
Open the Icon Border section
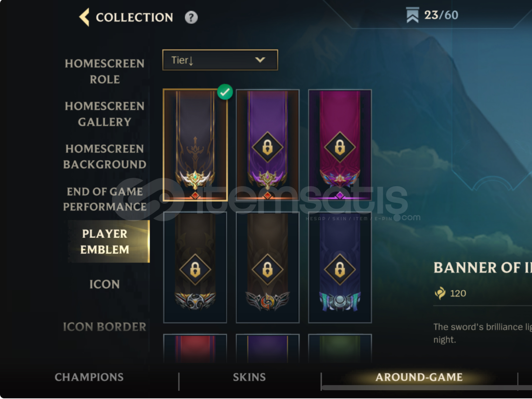[105, 327]
